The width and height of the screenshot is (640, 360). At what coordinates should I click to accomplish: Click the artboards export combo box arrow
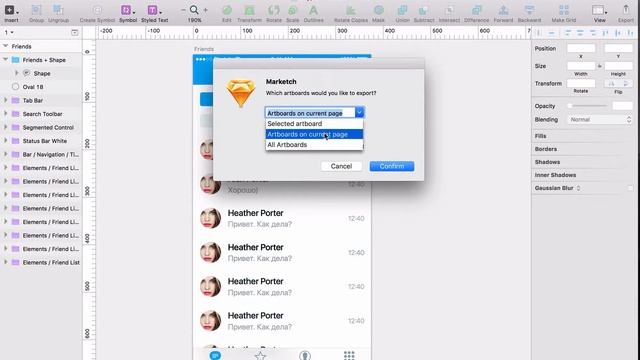pos(359,112)
